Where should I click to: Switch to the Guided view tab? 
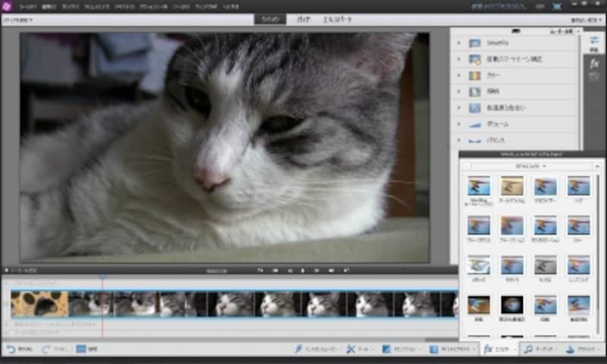[303, 20]
